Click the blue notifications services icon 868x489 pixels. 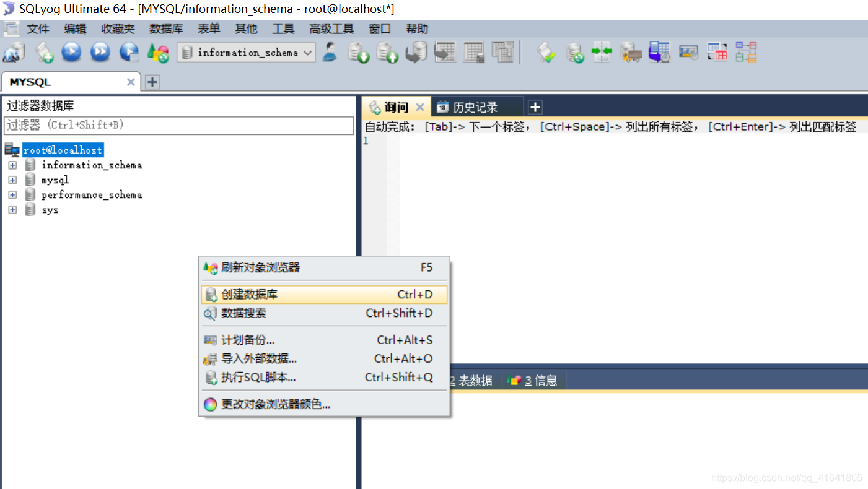(x=689, y=53)
